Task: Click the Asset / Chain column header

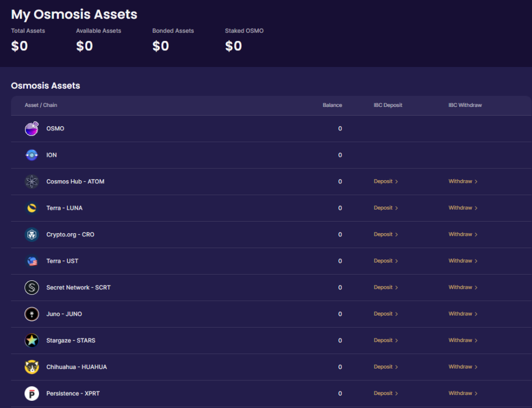Action: click(x=41, y=105)
